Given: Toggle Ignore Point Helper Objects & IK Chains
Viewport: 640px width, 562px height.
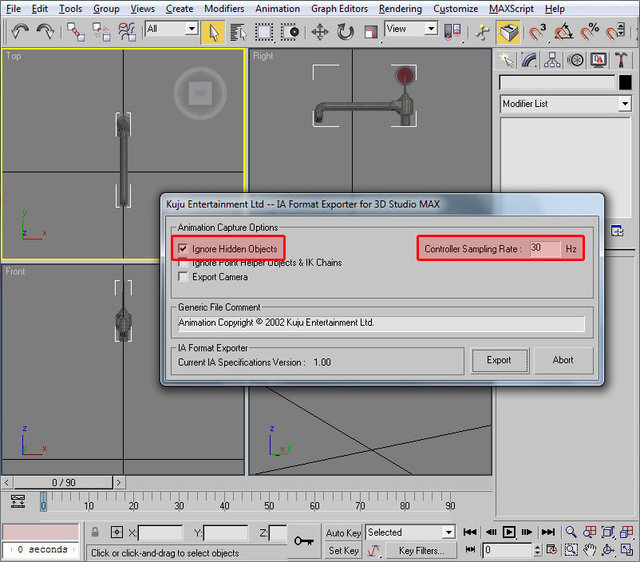Looking at the screenshot, I should point(182,263).
